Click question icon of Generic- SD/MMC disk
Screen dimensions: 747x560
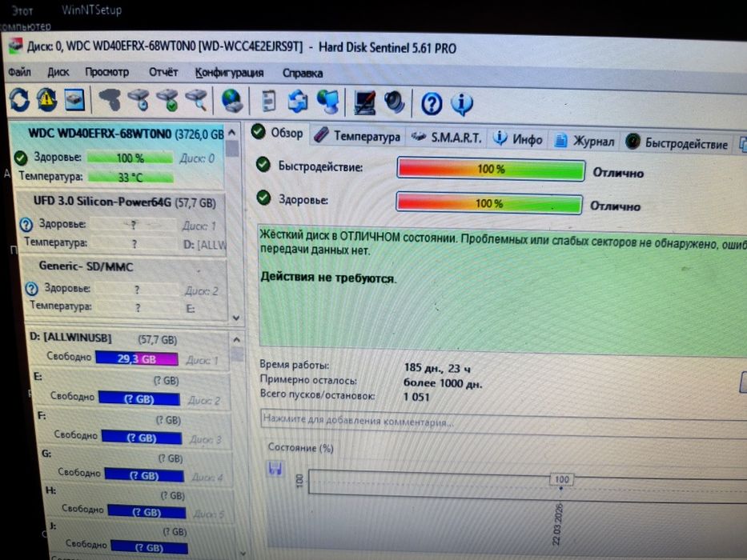click(x=31, y=289)
